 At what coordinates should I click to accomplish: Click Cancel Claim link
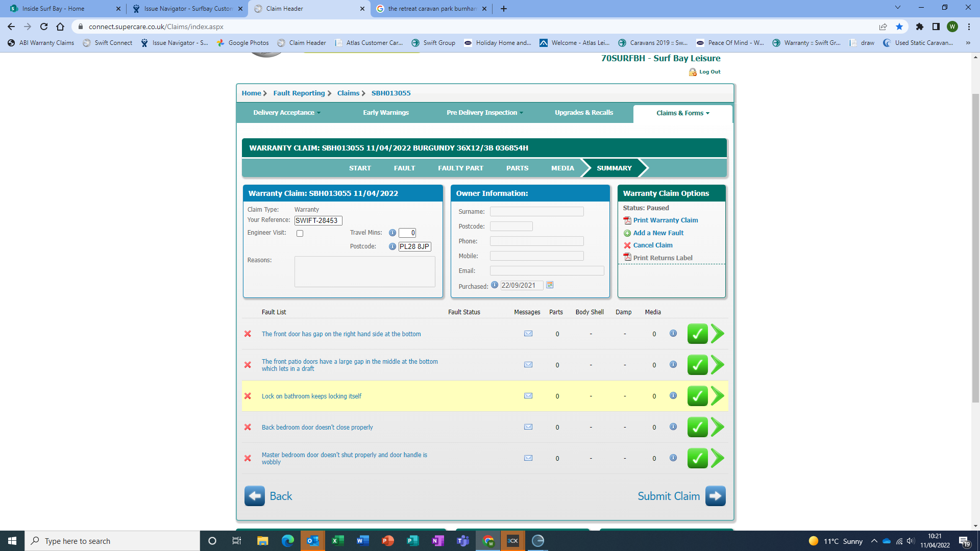click(652, 245)
